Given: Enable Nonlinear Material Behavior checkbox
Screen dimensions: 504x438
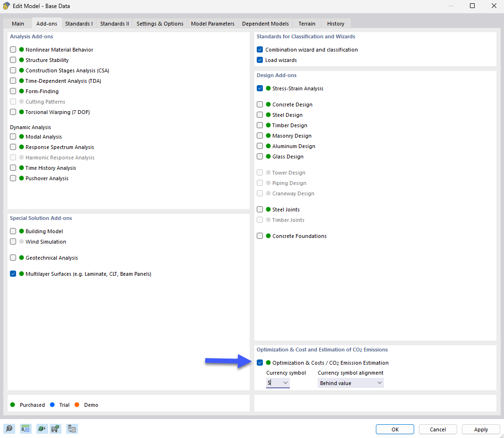Looking at the screenshot, I should (13, 50).
